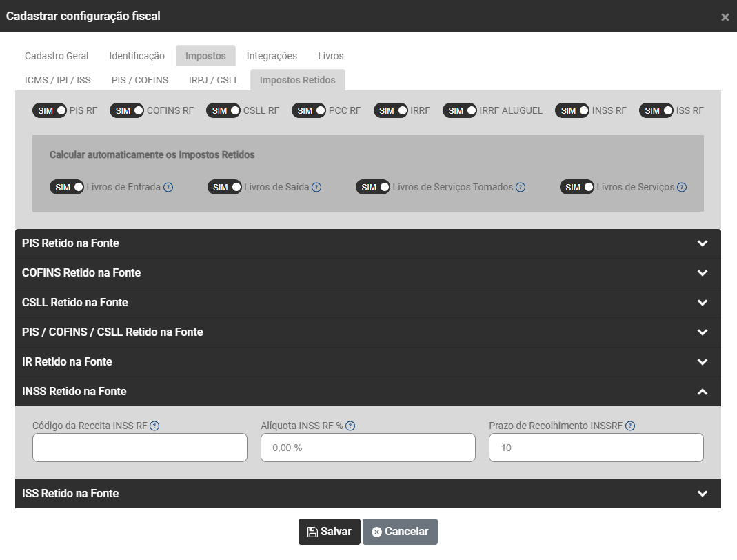Click help icon beside Livros de Serviços
Screen dimensions: 737x560
[x=681, y=187]
